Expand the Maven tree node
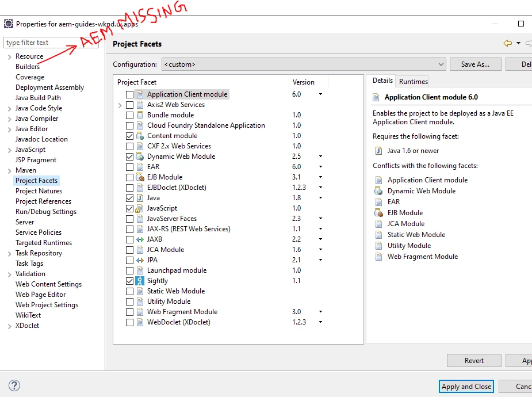 coord(10,171)
